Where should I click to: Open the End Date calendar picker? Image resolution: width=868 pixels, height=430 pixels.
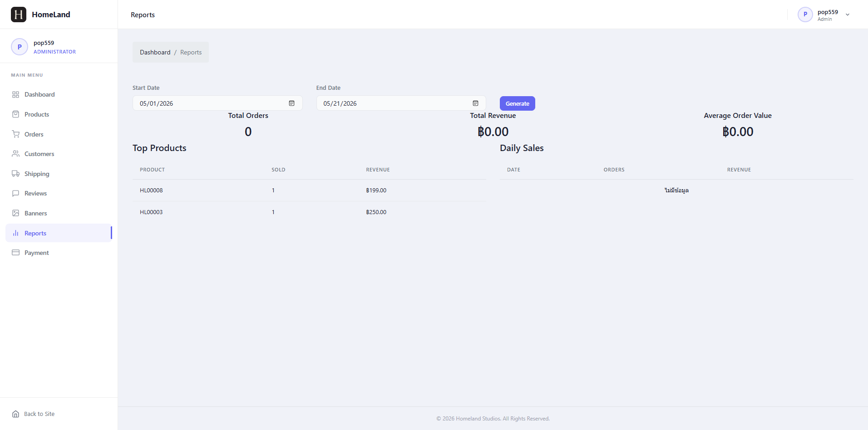click(x=475, y=103)
